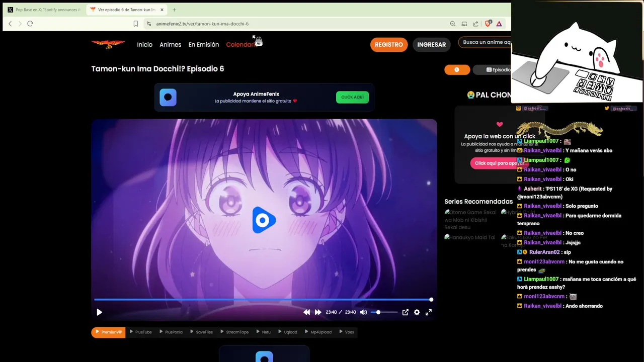Open the En Emisión menu item

point(203,45)
